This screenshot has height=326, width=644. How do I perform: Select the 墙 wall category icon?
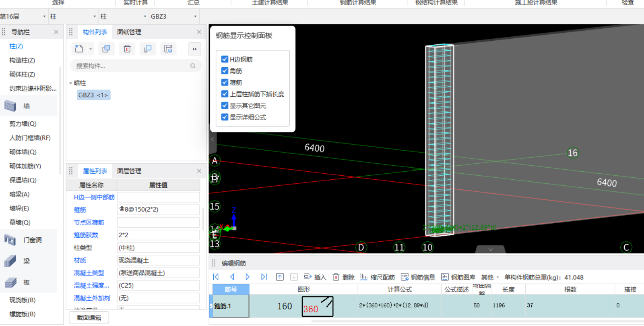(x=10, y=106)
